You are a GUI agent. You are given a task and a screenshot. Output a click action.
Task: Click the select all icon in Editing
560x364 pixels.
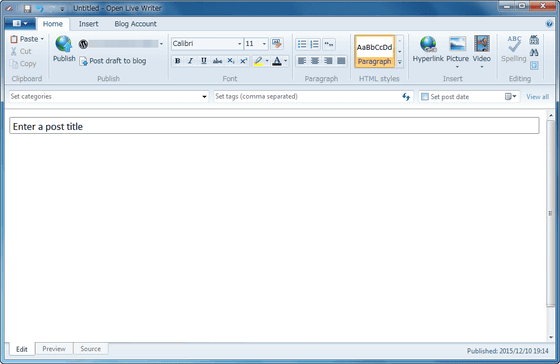click(x=534, y=65)
